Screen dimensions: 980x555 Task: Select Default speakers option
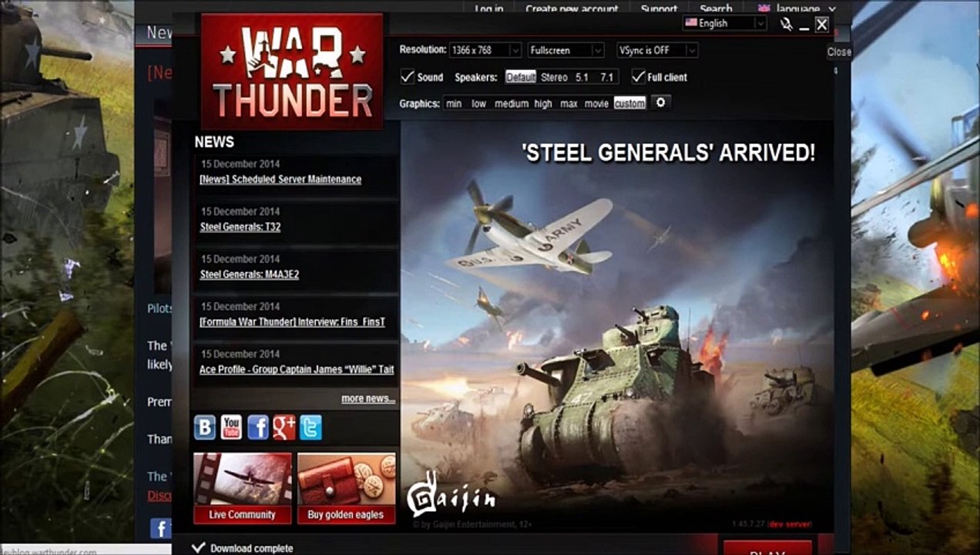click(521, 77)
